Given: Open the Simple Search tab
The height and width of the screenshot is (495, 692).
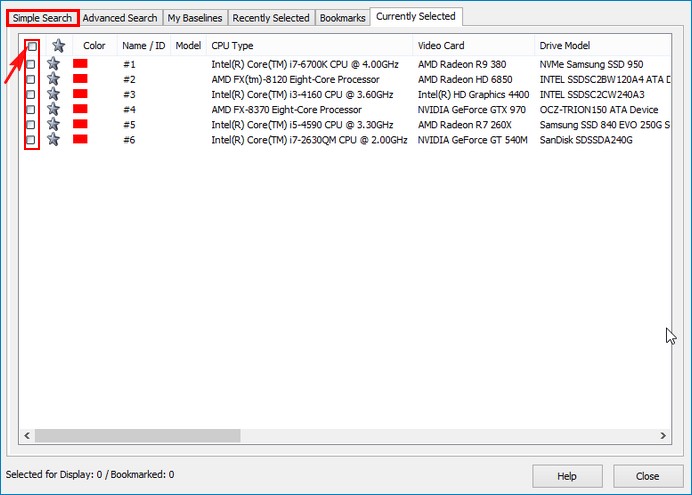Looking at the screenshot, I should click(42, 18).
